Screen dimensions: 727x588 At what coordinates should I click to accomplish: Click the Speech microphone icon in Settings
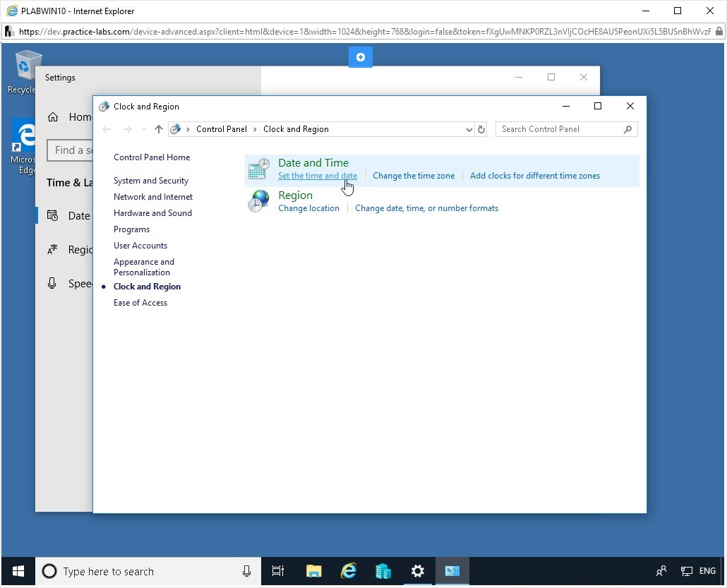pyautogui.click(x=52, y=283)
